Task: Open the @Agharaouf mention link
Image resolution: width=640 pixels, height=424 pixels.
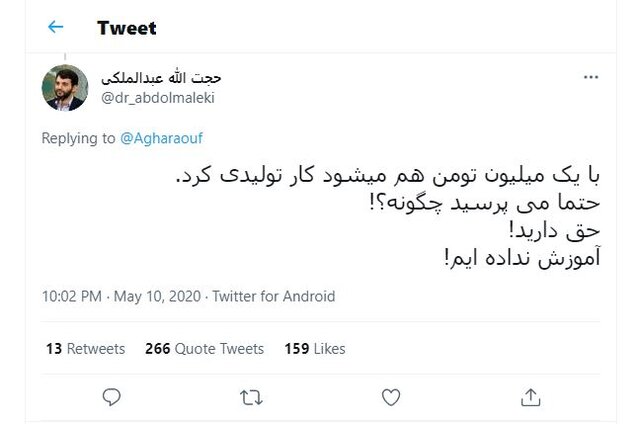Action: click(x=159, y=139)
